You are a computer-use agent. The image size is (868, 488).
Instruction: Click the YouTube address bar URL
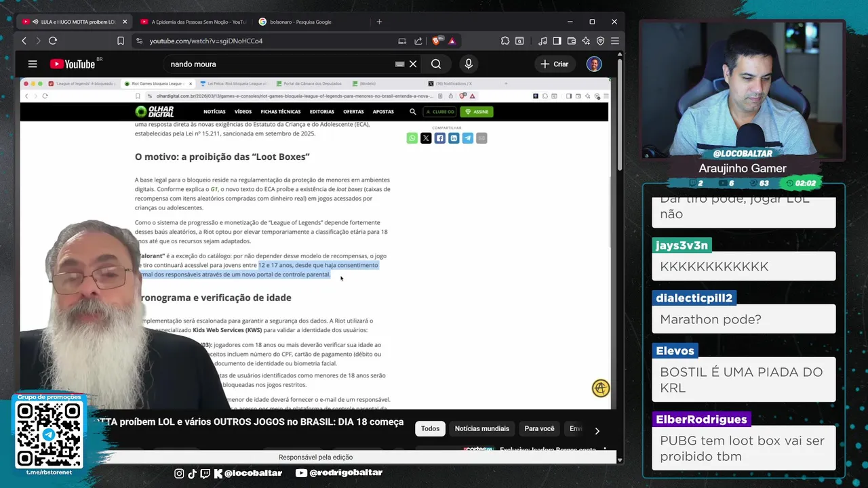(206, 41)
